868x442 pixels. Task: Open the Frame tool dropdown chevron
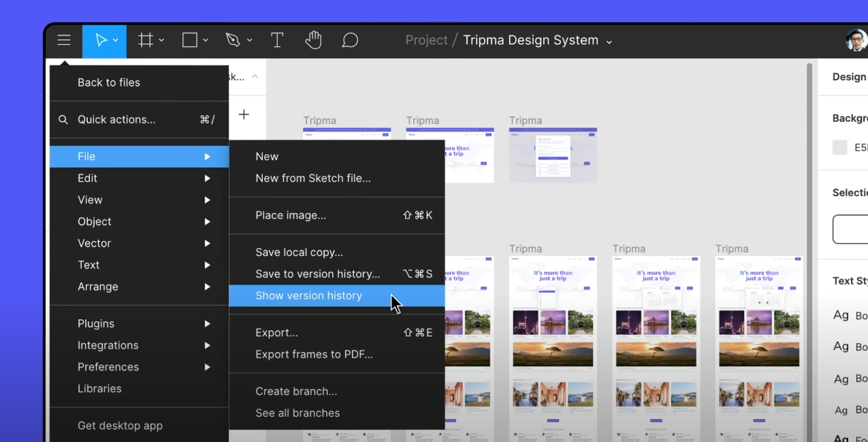(x=161, y=41)
